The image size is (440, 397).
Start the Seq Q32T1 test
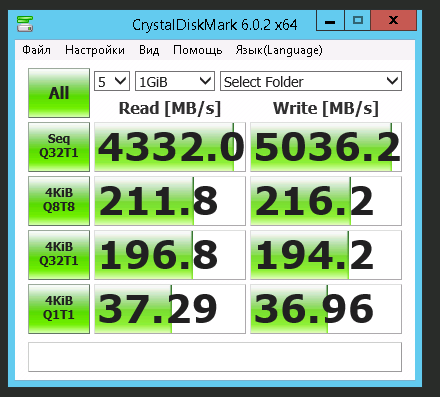tap(59, 147)
